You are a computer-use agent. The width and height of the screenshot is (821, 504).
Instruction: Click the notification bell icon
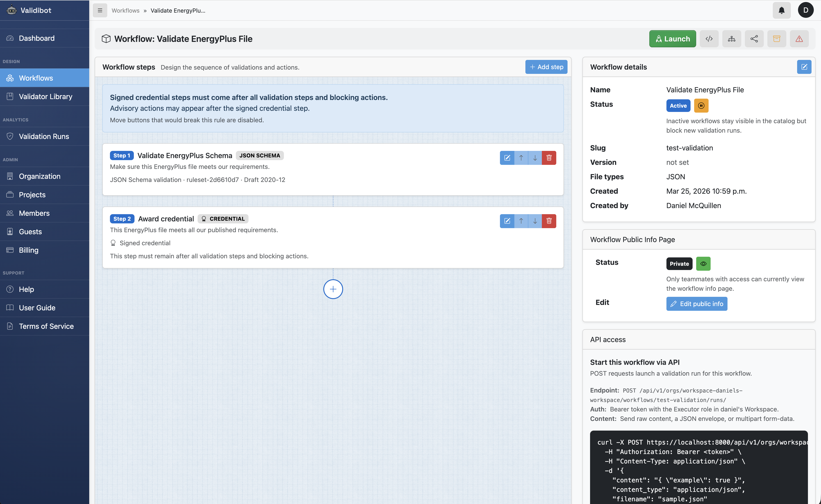point(781,10)
